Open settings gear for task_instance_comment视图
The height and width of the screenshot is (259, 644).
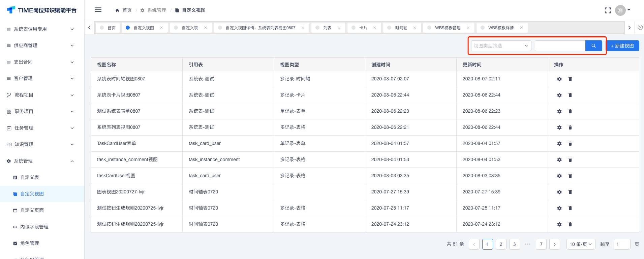(x=559, y=160)
